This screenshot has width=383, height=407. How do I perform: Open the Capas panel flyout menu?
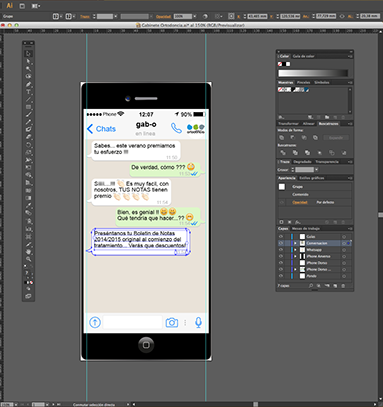350,229
